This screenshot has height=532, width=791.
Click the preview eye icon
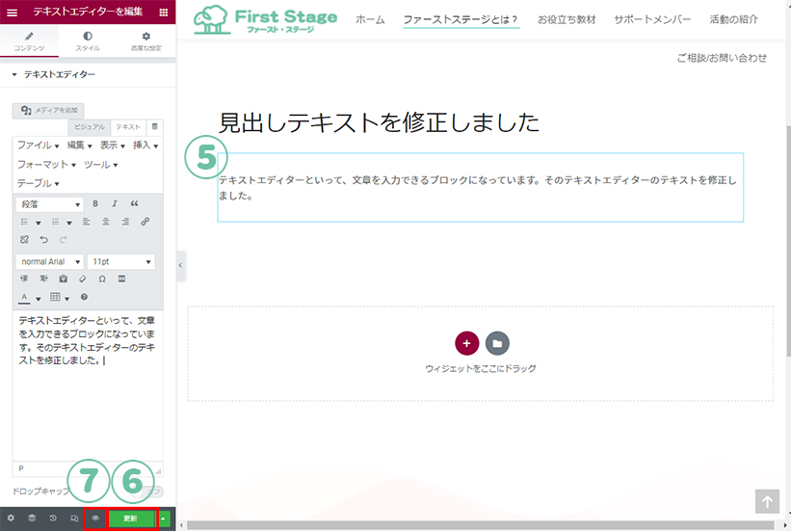click(x=94, y=519)
